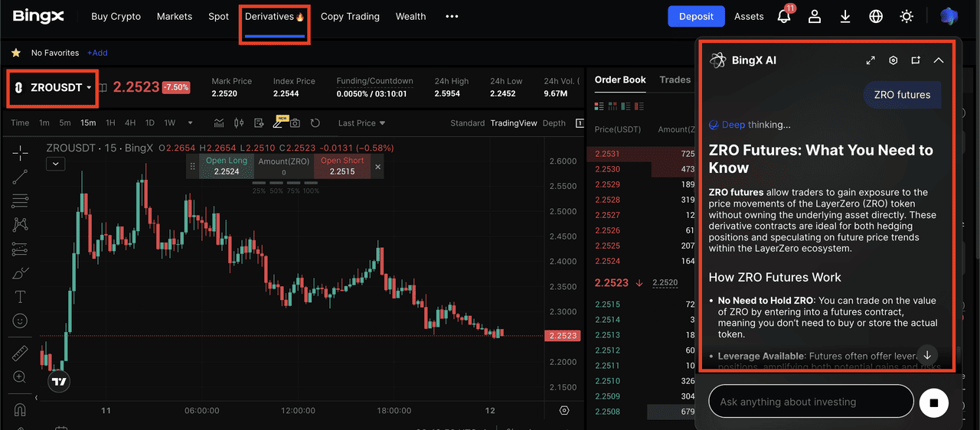Select the trend line drawing tool
This screenshot has height=430, width=980.
[x=20, y=177]
